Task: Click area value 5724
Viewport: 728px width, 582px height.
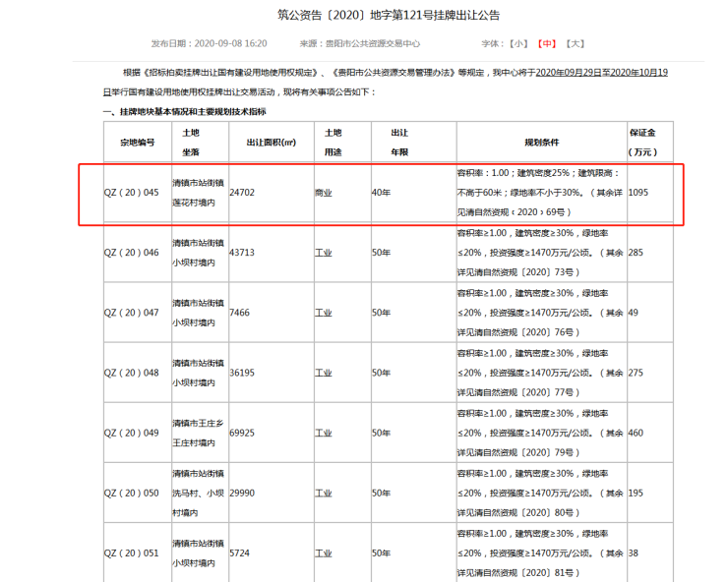Action: coord(240,553)
